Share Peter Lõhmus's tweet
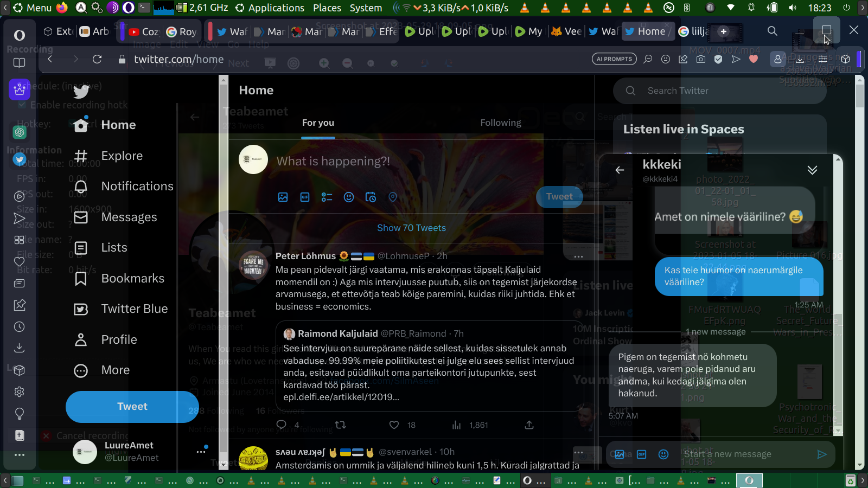Screen dimensions: 868x488 (x=529, y=425)
